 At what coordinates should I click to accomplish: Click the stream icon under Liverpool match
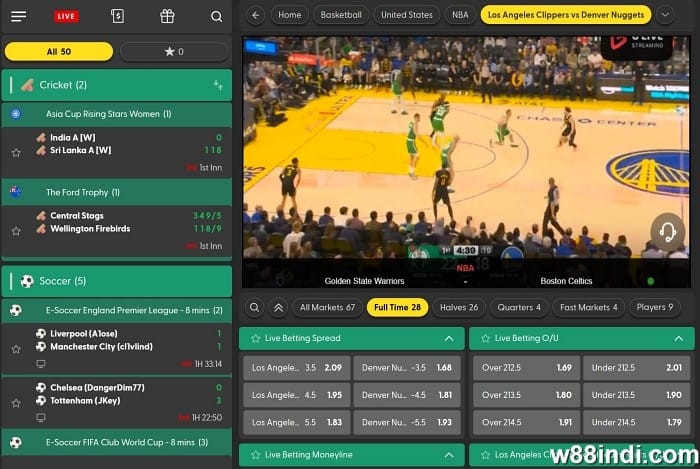point(41,364)
